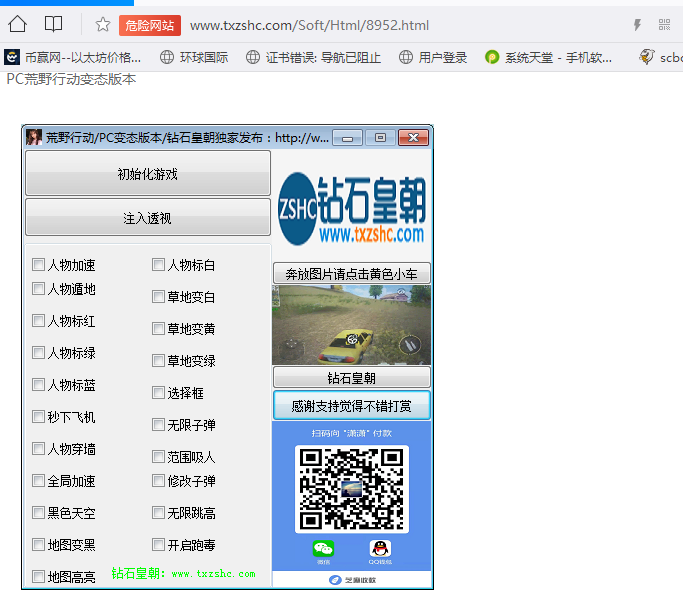The image size is (683, 596).
Task: Click the QQ penguin icon under QR code
Action: point(380,549)
